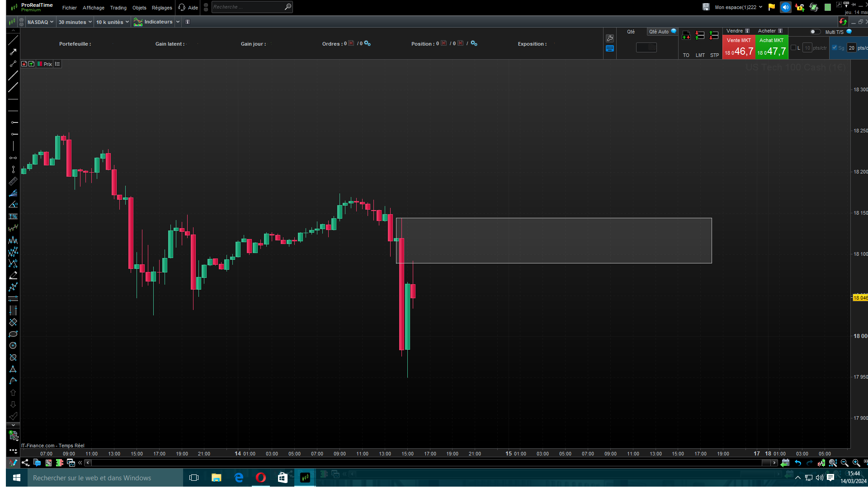Toggle the Multi T/S switch
Image resolution: width=868 pixels, height=488 pixels.
(815, 32)
